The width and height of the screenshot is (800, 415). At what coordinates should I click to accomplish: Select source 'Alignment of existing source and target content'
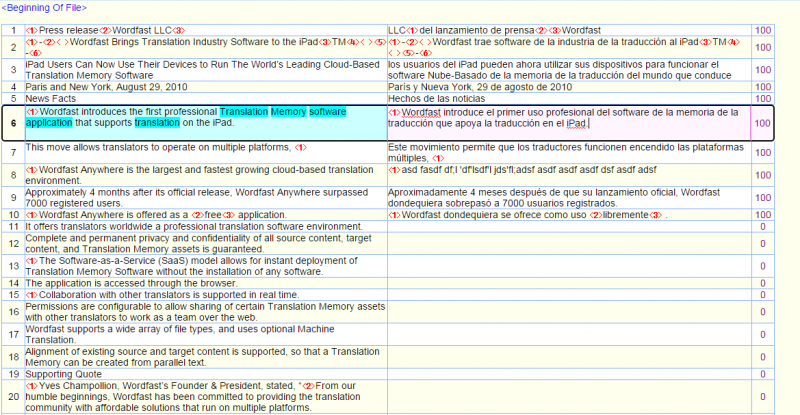pos(206,357)
